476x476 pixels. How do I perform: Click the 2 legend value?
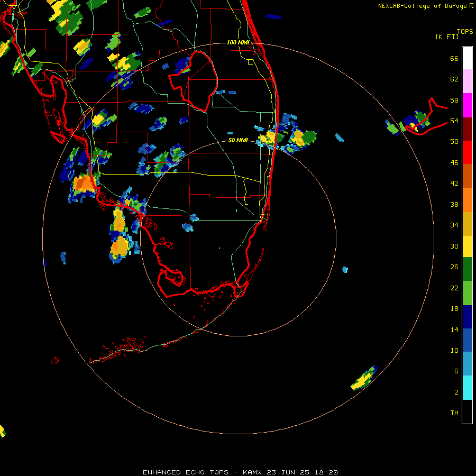456,392
